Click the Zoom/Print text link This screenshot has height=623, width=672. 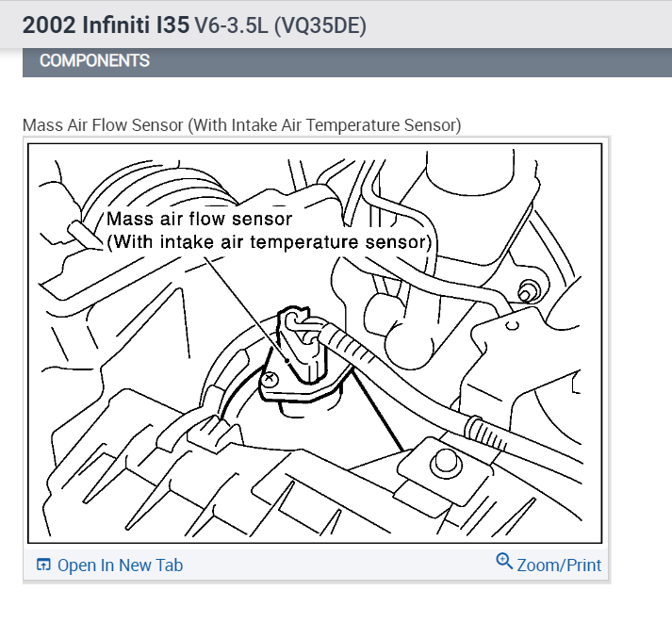coord(559,566)
